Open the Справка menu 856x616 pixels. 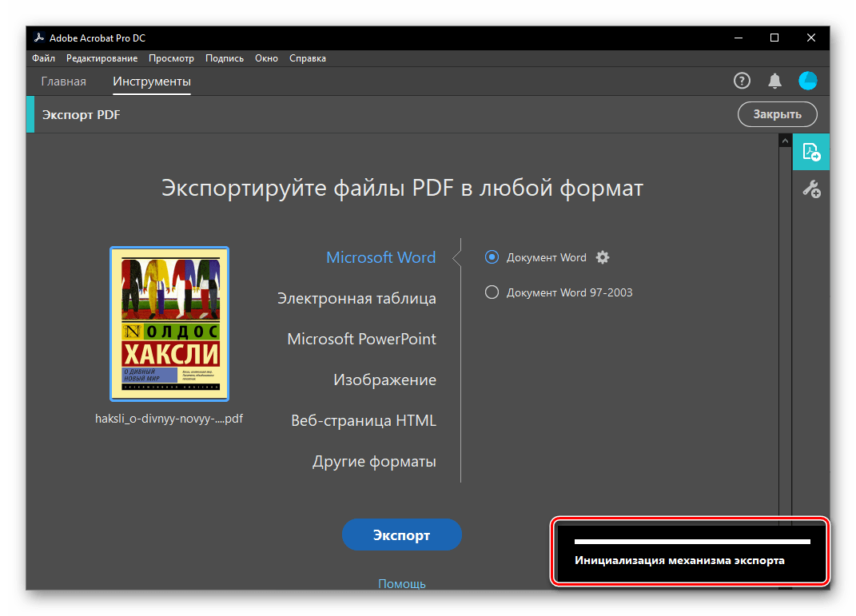(308, 58)
